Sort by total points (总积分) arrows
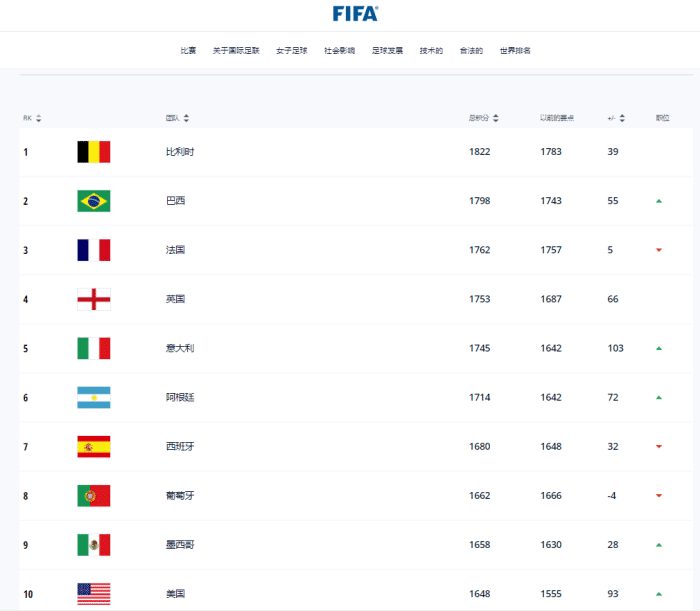The width and height of the screenshot is (700, 611). [496, 118]
